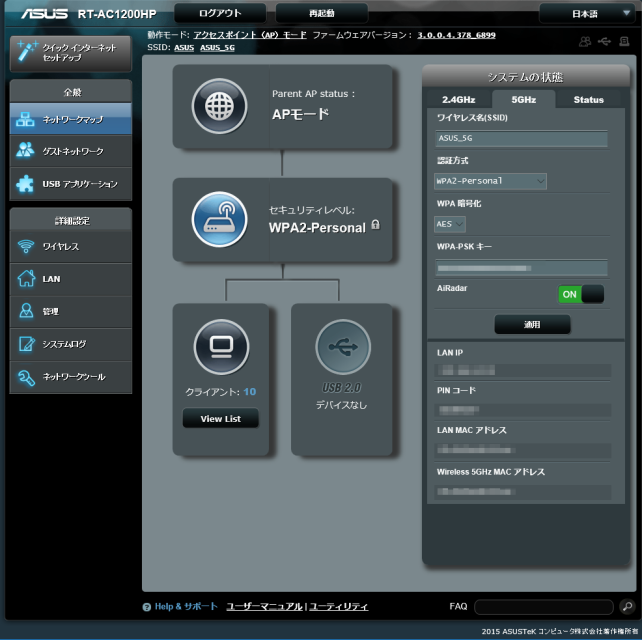Click the WPA-PSK key input field
This screenshot has height=640, width=642.
coord(521,268)
